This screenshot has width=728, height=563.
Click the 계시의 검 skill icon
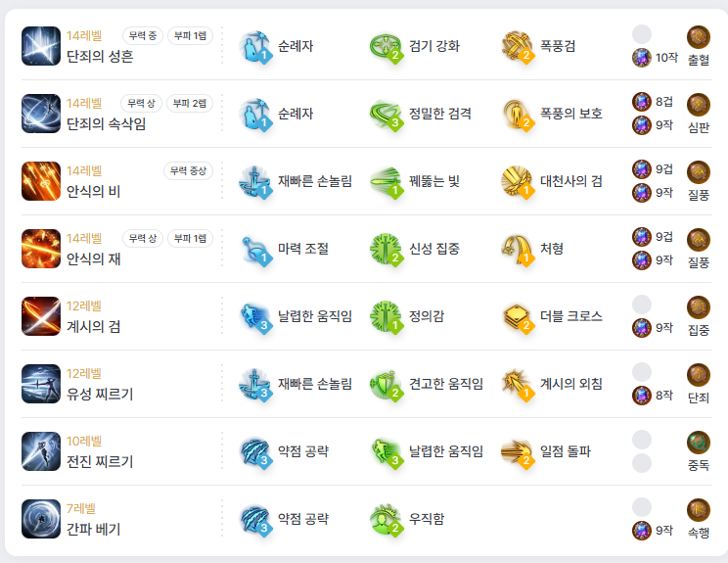click(x=41, y=316)
